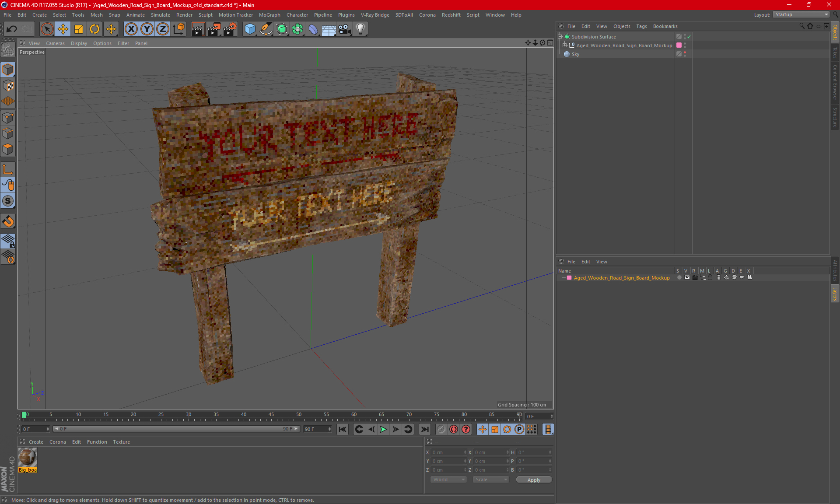The height and width of the screenshot is (504, 840).
Task: Activate the Rotate tool
Action: [x=94, y=29]
